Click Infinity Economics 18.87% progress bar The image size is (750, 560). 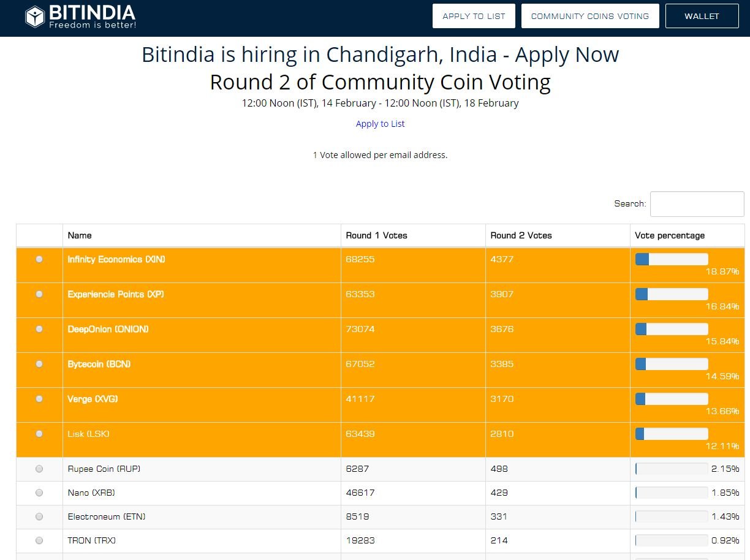pyautogui.click(x=672, y=260)
